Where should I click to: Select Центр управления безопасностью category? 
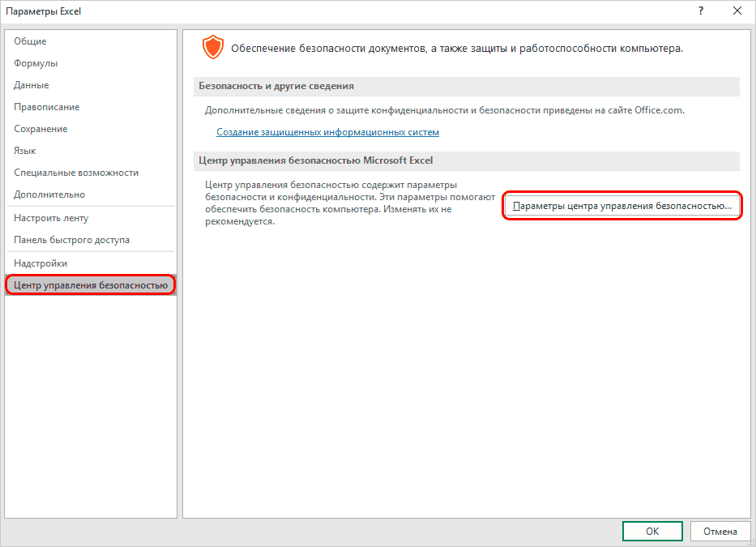(91, 285)
